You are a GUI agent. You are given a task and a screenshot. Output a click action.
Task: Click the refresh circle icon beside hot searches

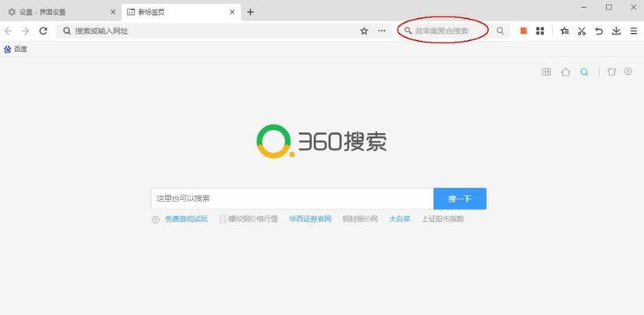tap(155, 219)
